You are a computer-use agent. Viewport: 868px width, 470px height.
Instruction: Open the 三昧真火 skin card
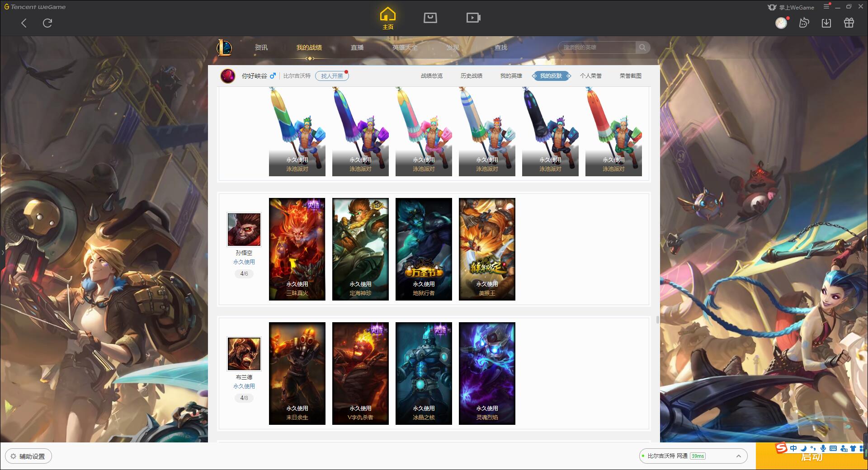point(297,249)
